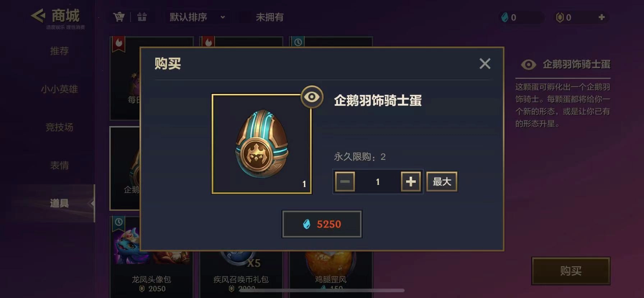Decrease purchase quantity with minus button

(x=345, y=182)
